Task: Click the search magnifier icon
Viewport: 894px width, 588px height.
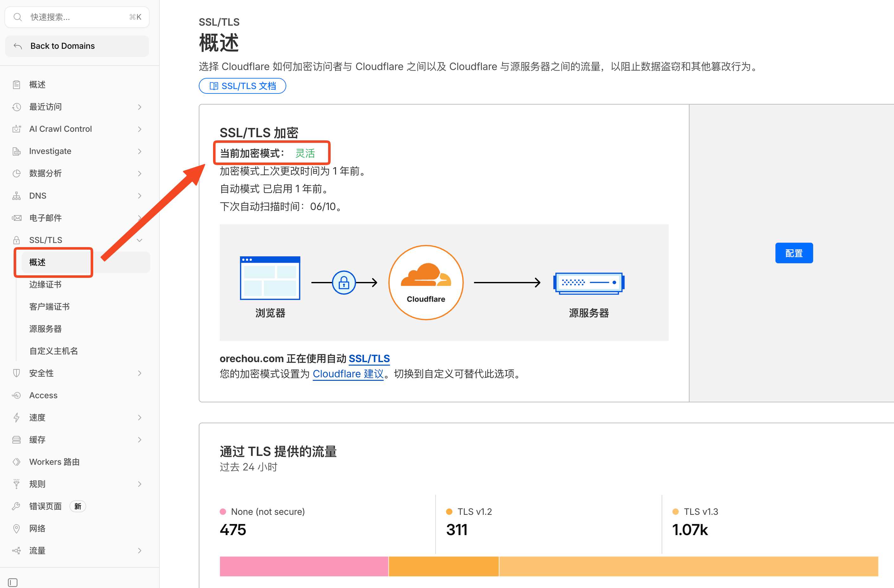Action: click(x=17, y=17)
